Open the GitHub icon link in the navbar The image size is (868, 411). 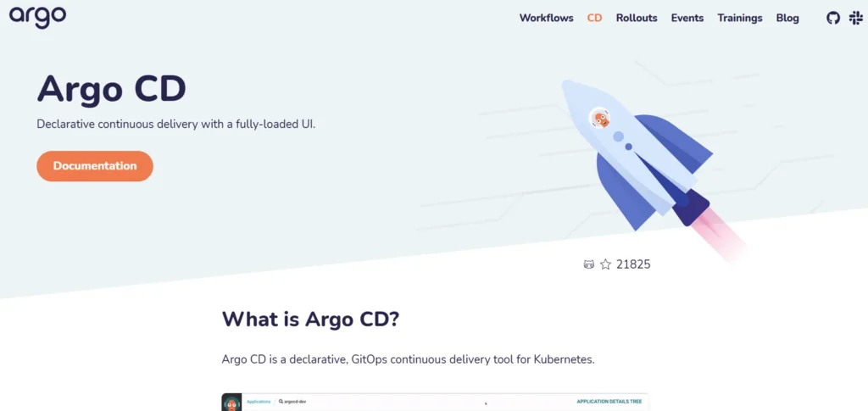(x=833, y=19)
